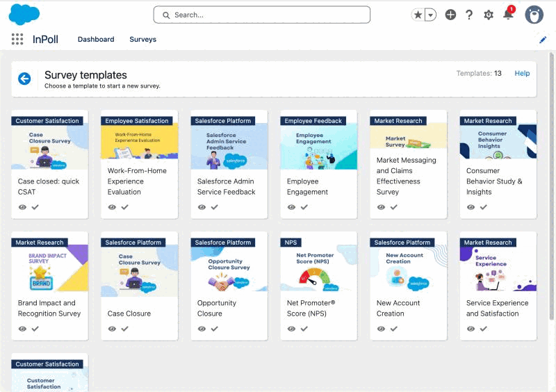Click the 'Service Experience and Satisfaction' title
The width and height of the screenshot is (556, 392).
tap(497, 309)
